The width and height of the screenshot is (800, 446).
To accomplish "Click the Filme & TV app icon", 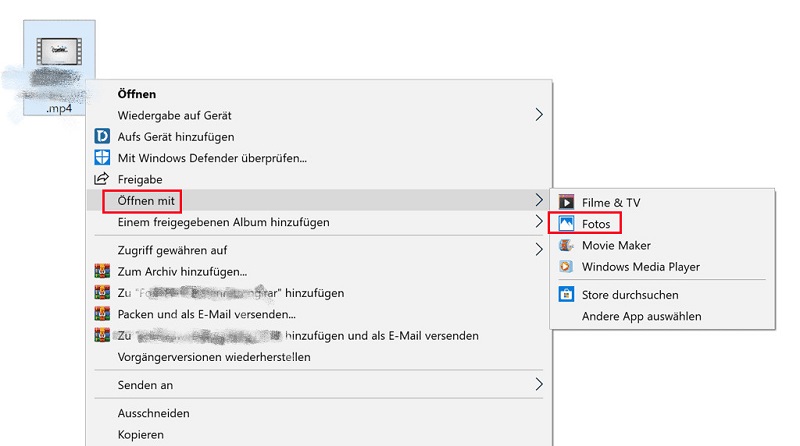I will pyautogui.click(x=566, y=202).
